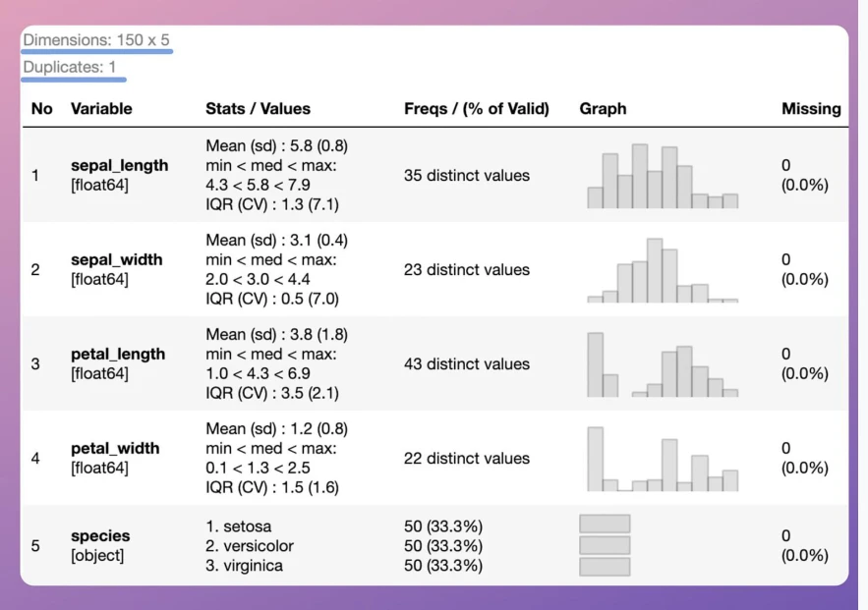868x610 pixels.
Task: Click the Stats / Values column header
Action: tap(258, 108)
